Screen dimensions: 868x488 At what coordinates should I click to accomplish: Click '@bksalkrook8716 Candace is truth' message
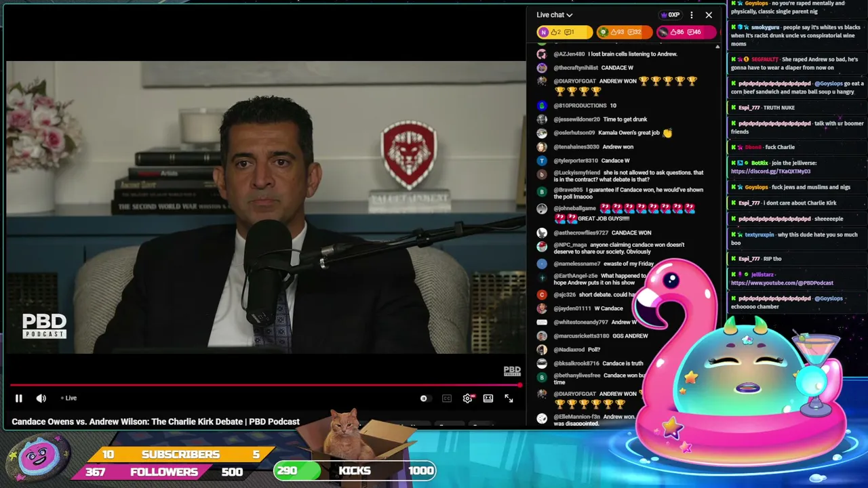click(x=598, y=363)
